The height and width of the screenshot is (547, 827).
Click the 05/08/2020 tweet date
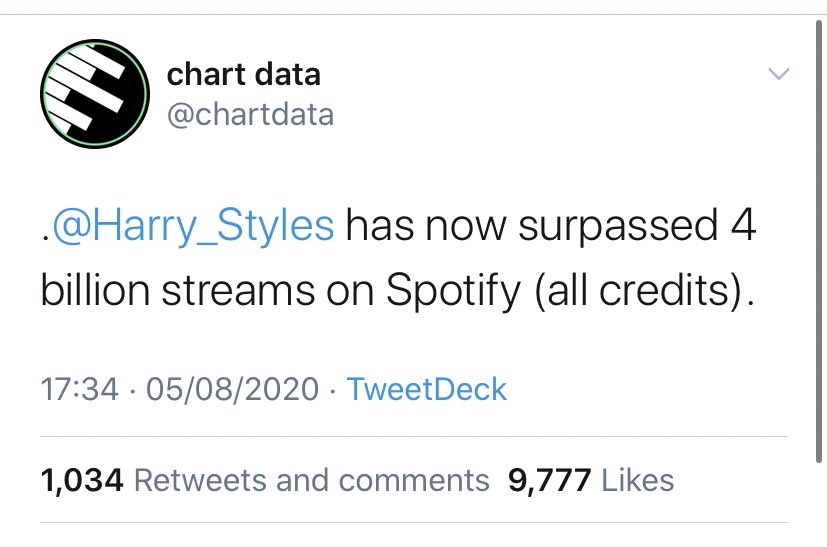(x=233, y=389)
